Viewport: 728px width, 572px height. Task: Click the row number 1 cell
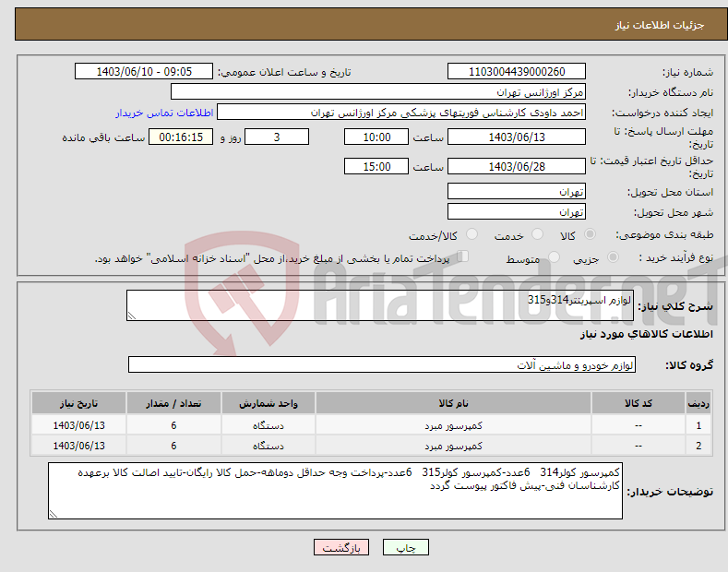pyautogui.click(x=698, y=425)
